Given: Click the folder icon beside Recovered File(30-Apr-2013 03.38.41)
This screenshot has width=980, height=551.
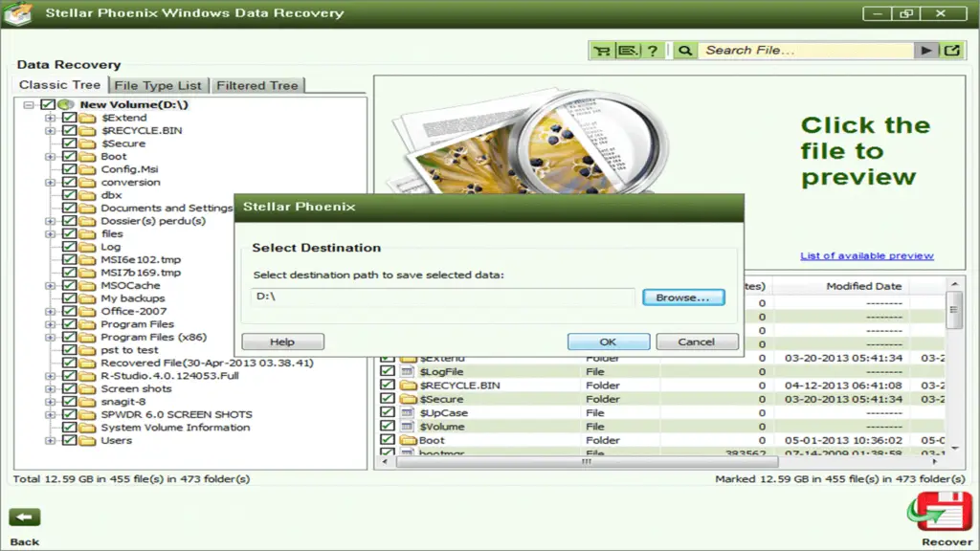Looking at the screenshot, I should click(87, 363).
